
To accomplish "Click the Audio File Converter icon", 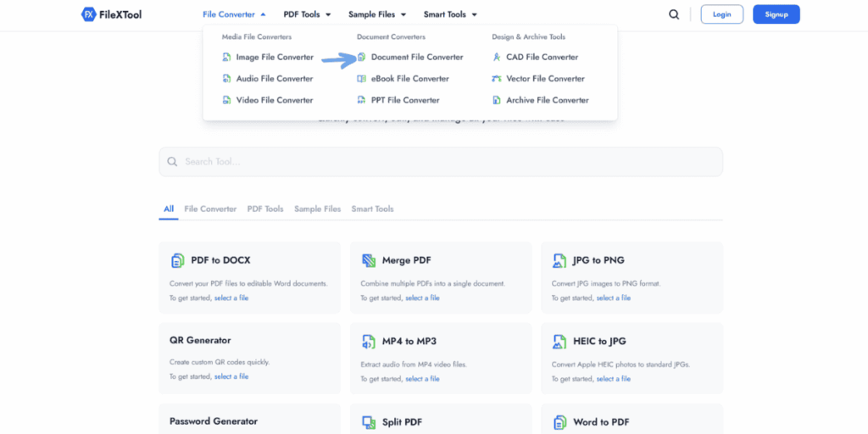I will click(226, 79).
